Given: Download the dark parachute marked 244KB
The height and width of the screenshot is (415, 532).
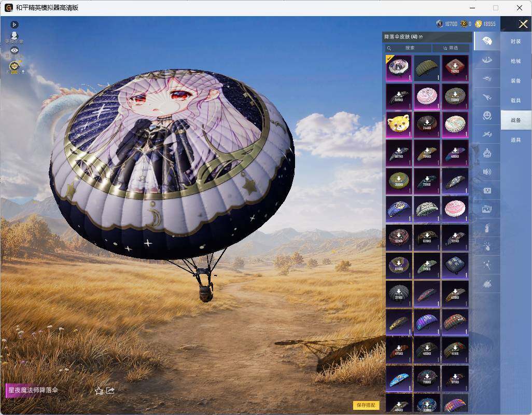Looking at the screenshot, I should [x=427, y=125].
